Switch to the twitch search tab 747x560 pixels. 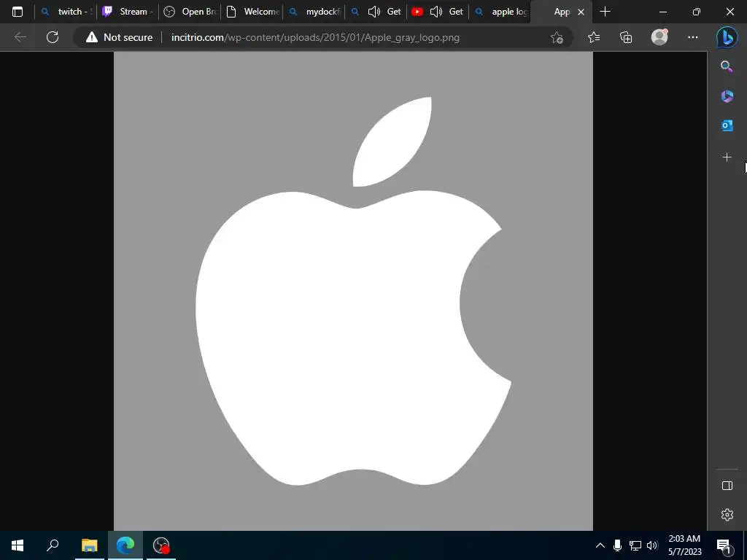click(x=66, y=12)
